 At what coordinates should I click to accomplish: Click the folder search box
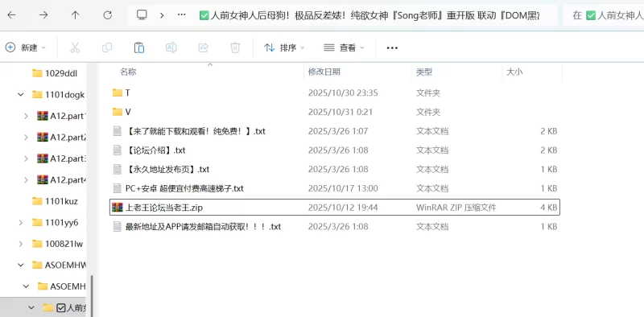click(603, 15)
